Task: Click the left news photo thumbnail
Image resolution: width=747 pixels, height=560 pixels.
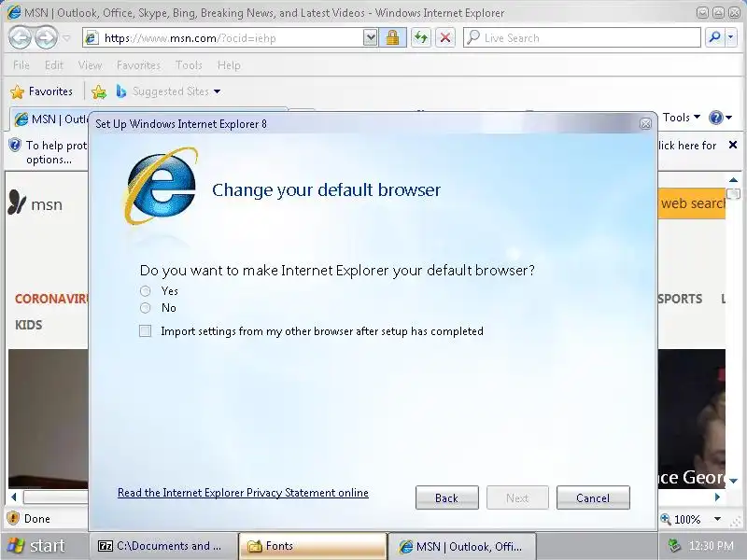Action: (x=49, y=418)
